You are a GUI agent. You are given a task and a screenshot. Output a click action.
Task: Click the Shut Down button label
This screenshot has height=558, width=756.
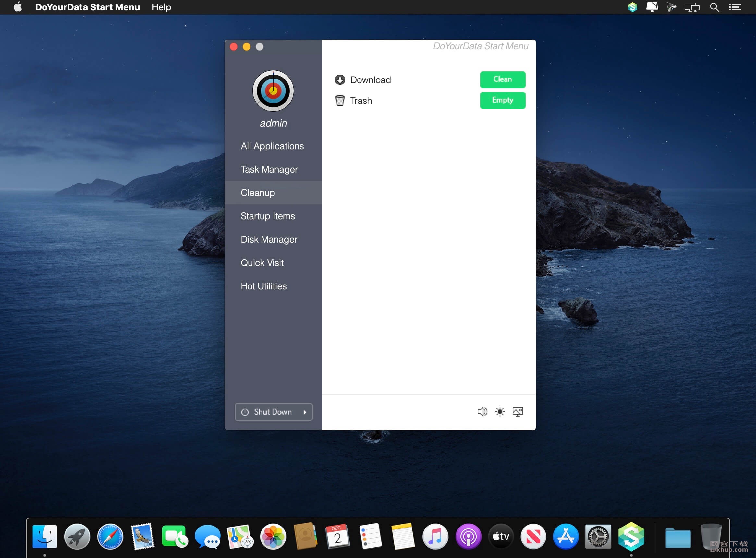click(x=273, y=412)
